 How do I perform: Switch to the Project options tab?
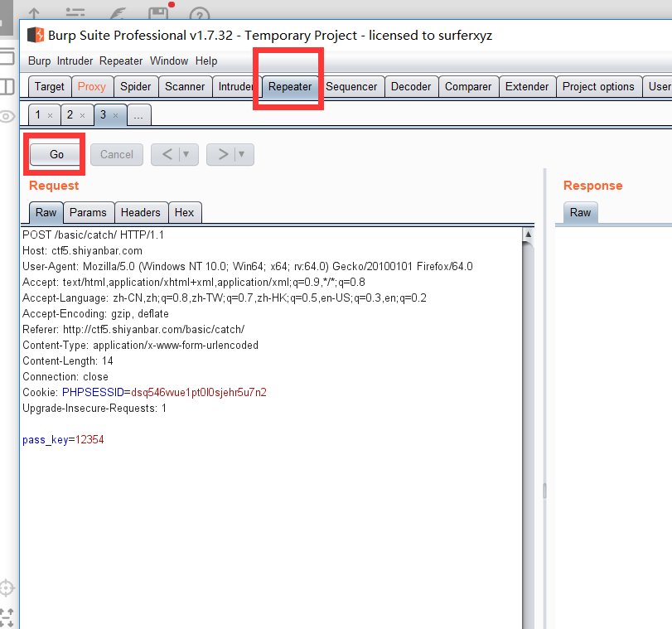[x=598, y=87]
